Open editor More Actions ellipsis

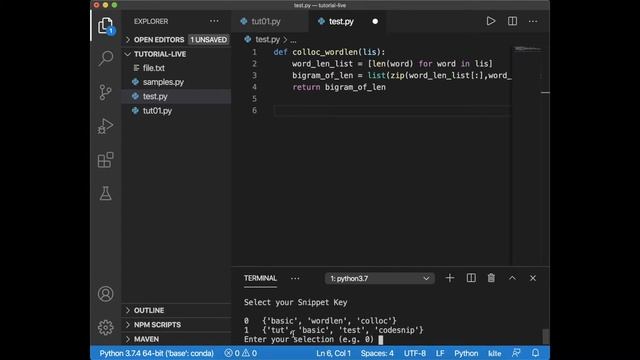[x=533, y=21]
